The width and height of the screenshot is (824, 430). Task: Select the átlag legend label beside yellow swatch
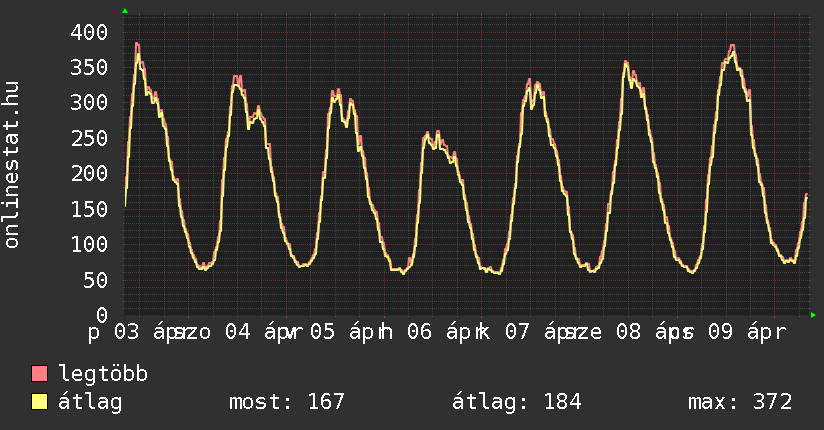click(90, 402)
